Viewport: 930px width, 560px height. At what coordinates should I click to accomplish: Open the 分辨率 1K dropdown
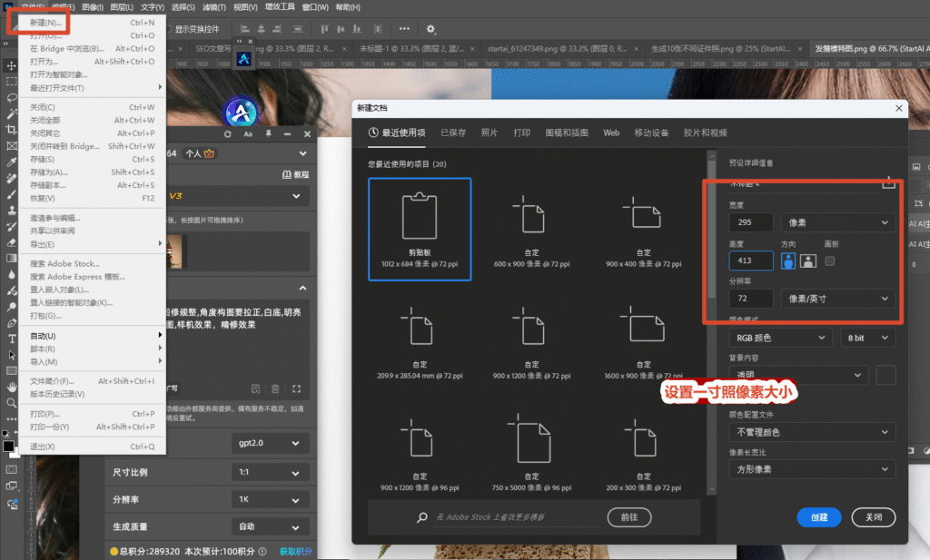click(x=270, y=499)
